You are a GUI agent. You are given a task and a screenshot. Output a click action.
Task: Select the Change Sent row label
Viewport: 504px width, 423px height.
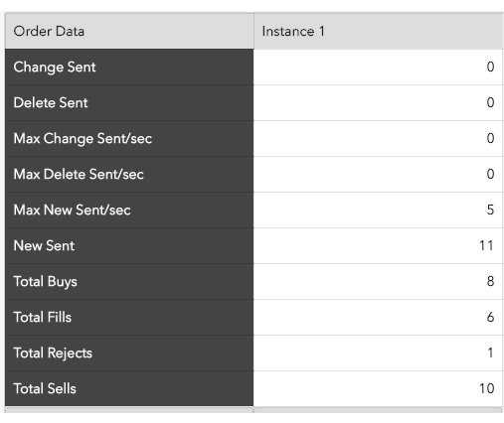(129, 68)
